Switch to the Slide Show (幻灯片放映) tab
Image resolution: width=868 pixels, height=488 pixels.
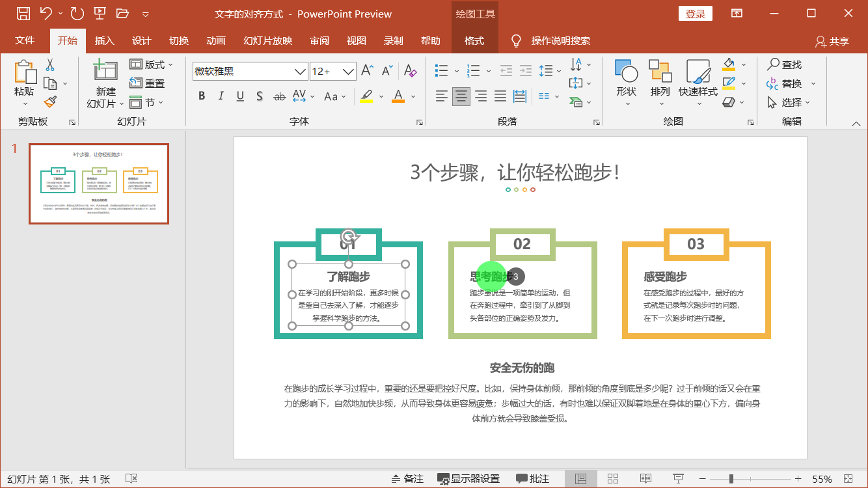point(267,40)
